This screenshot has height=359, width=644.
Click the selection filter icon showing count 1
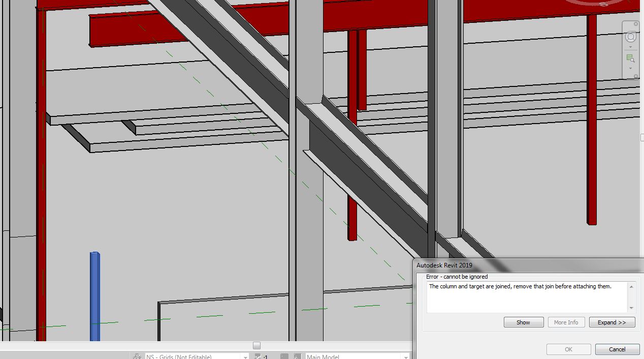[x=259, y=357]
